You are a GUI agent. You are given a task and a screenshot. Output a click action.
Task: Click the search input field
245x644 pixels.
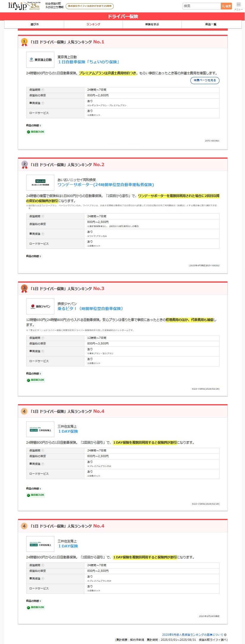coord(201,6)
